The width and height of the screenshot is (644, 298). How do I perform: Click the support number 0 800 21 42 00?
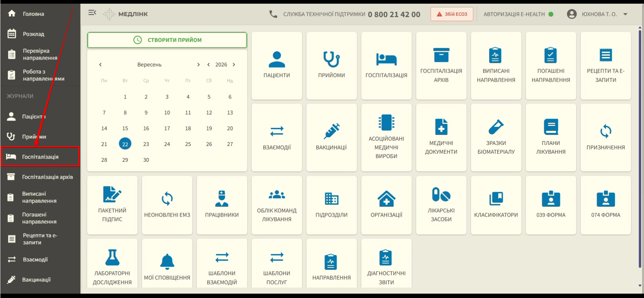point(394,14)
